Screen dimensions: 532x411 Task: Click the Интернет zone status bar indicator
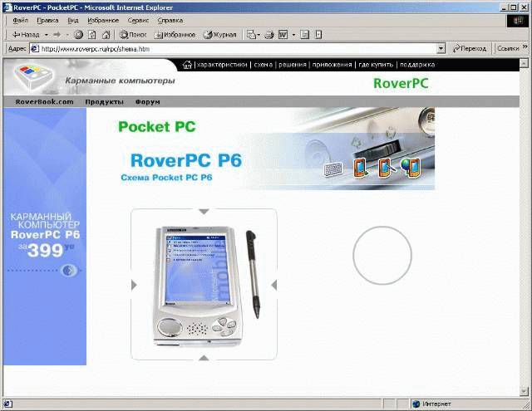click(x=432, y=404)
